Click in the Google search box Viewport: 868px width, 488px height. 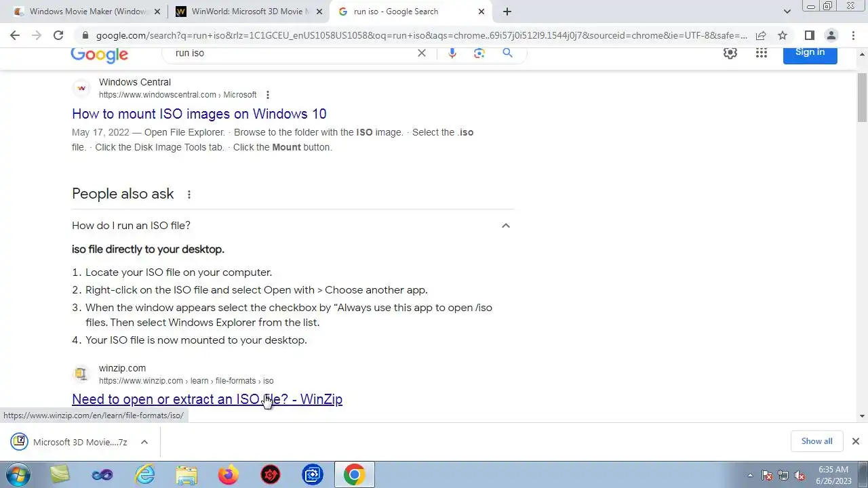point(292,53)
